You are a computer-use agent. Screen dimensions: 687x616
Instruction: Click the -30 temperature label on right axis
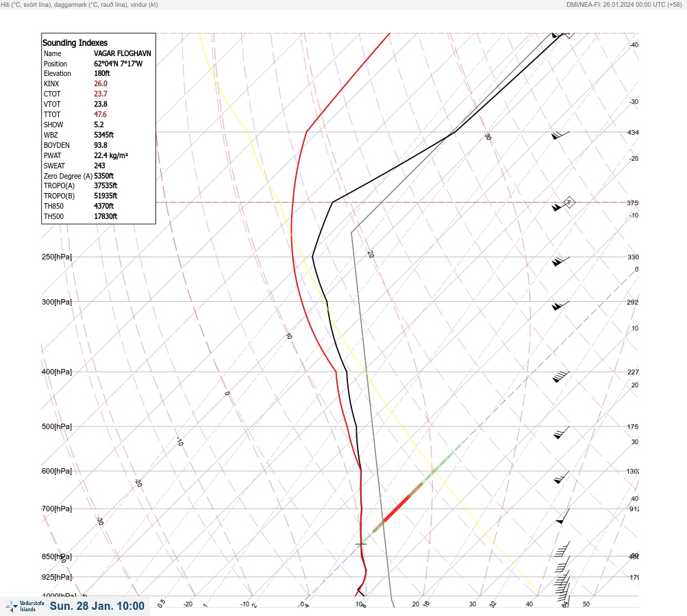pos(634,101)
